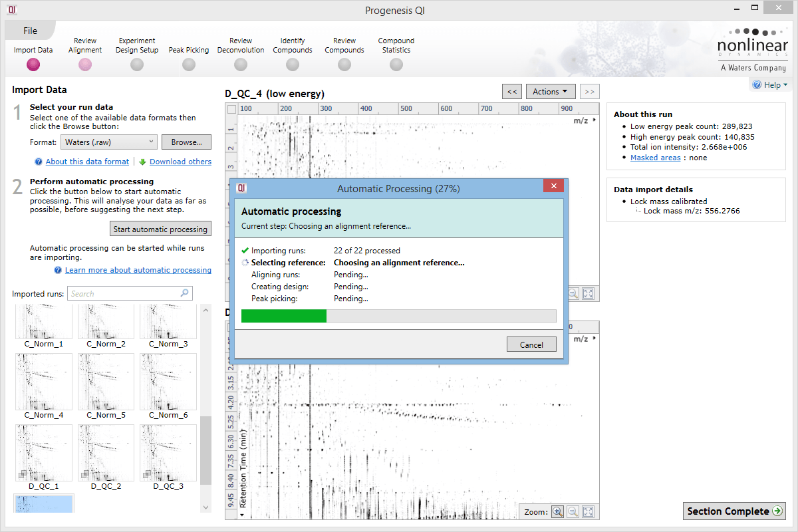Zoom in on the lower retention-time plot
This screenshot has height=532, width=798.
557,511
